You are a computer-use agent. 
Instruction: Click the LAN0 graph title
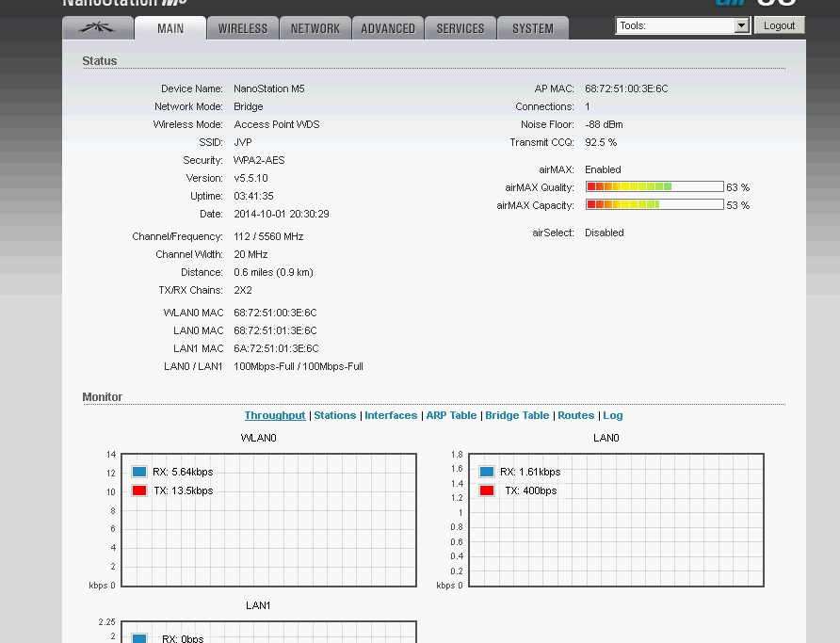[x=606, y=438]
